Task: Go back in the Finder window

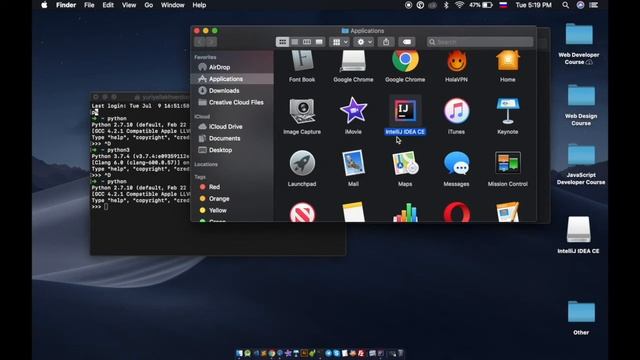Action: [200, 42]
